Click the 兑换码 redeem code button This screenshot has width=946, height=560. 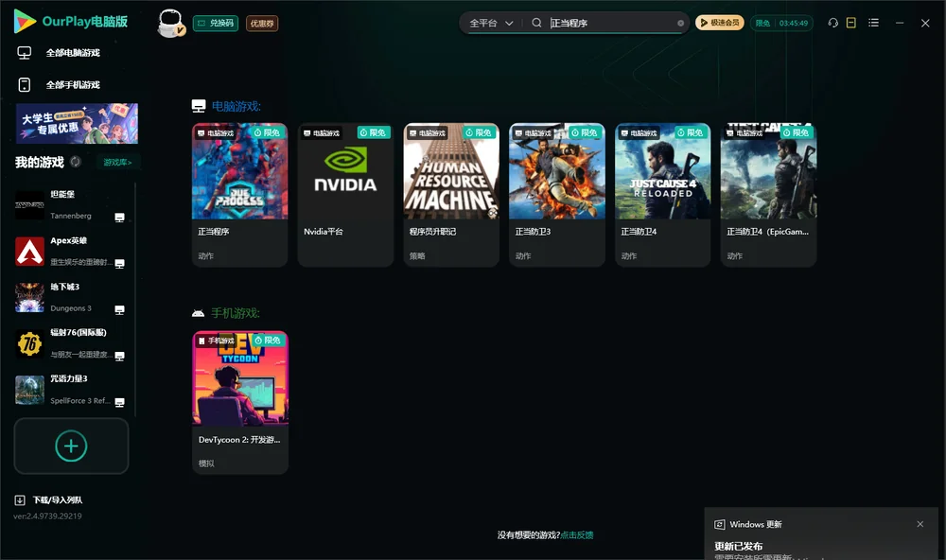tap(216, 23)
